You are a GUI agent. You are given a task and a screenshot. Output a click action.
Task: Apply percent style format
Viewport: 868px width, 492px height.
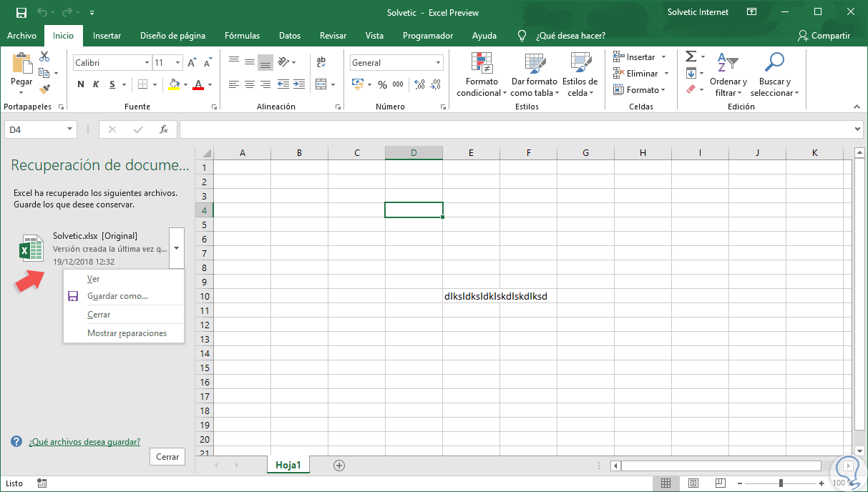(x=382, y=84)
